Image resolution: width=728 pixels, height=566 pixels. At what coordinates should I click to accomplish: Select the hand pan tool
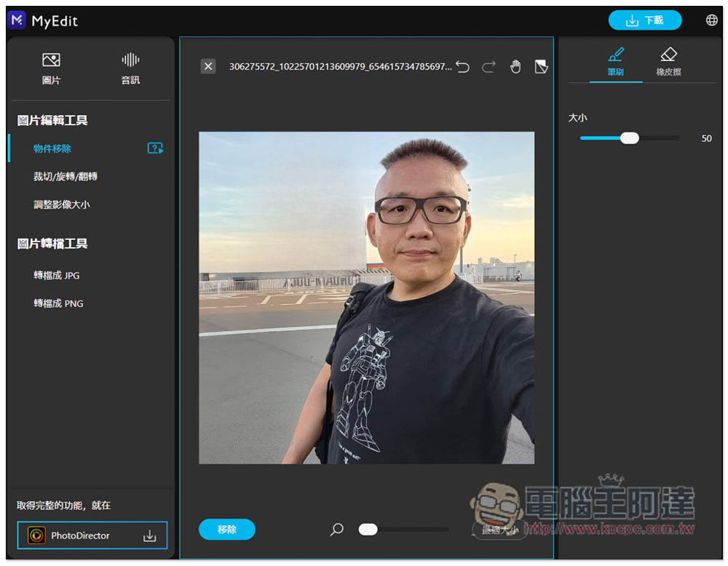(515, 67)
